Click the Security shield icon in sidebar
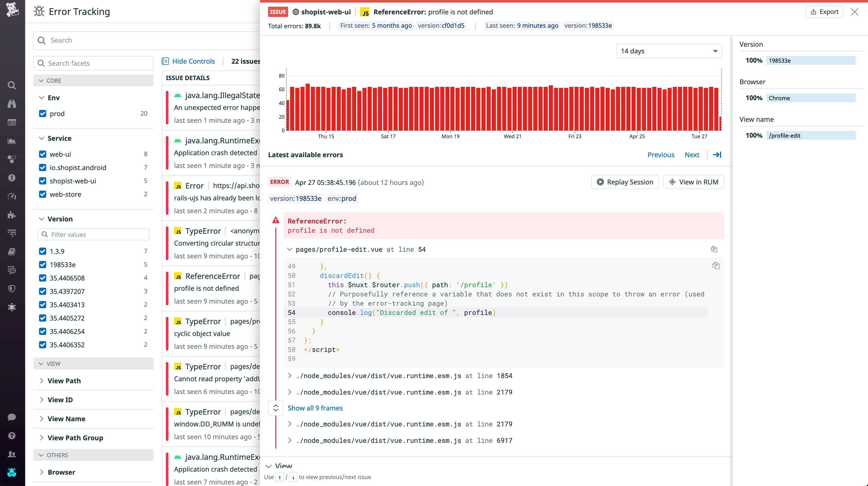The width and height of the screenshot is (868, 486). pyautogui.click(x=12, y=288)
